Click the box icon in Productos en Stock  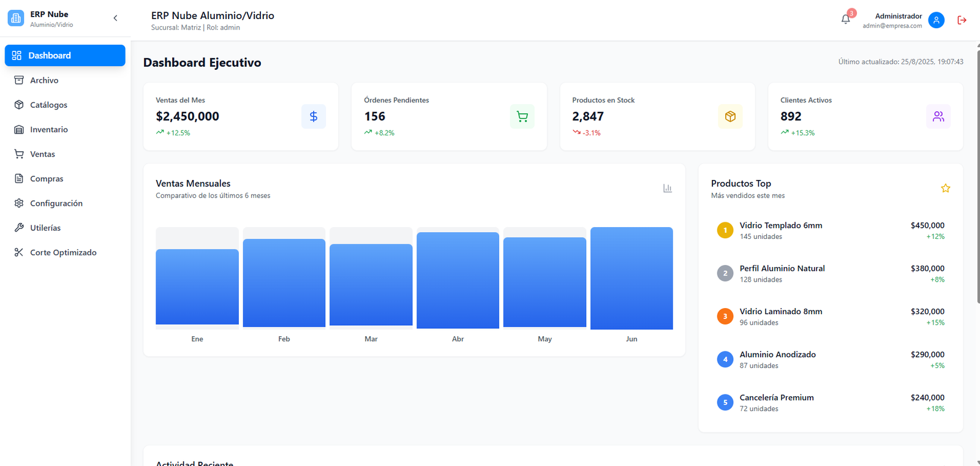click(x=730, y=116)
